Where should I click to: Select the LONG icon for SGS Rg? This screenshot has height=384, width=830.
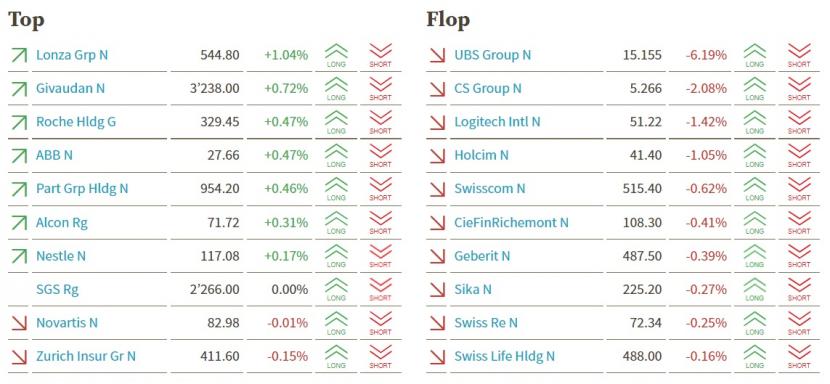(336, 290)
